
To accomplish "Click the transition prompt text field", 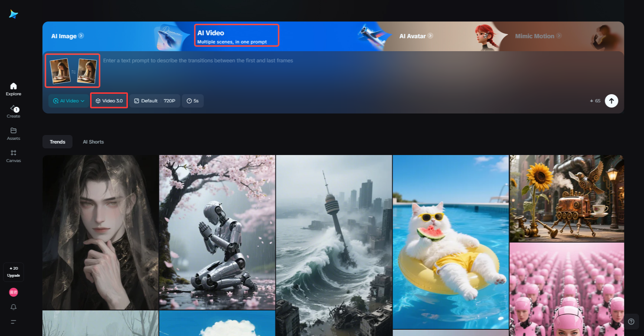I will 334,70.
